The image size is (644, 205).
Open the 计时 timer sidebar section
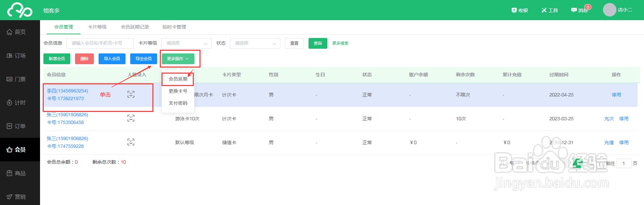click(x=20, y=102)
